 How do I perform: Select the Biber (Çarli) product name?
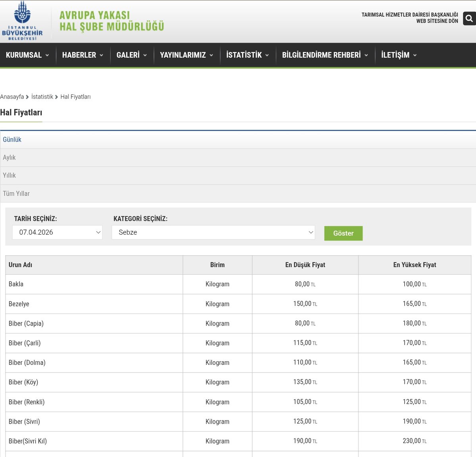point(25,343)
